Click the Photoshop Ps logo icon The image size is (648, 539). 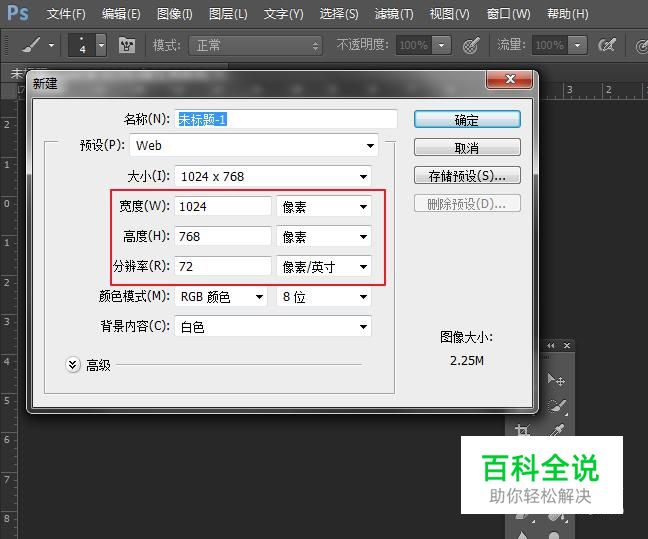(18, 13)
